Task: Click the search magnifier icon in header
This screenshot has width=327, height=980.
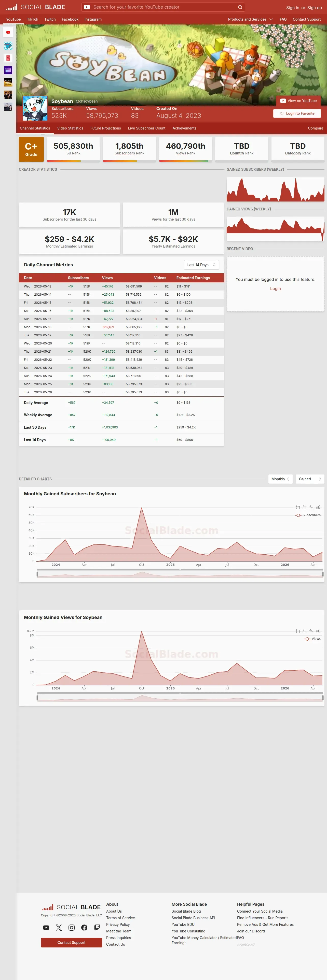Action: tap(240, 7)
